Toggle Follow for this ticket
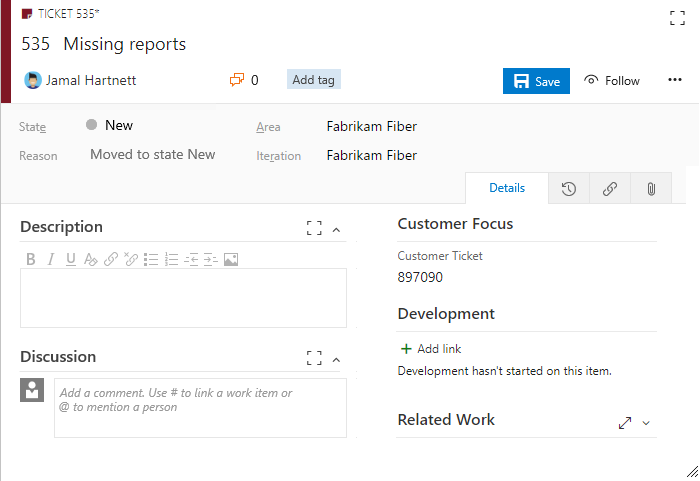Screen dimensions: 700x481 612,81
